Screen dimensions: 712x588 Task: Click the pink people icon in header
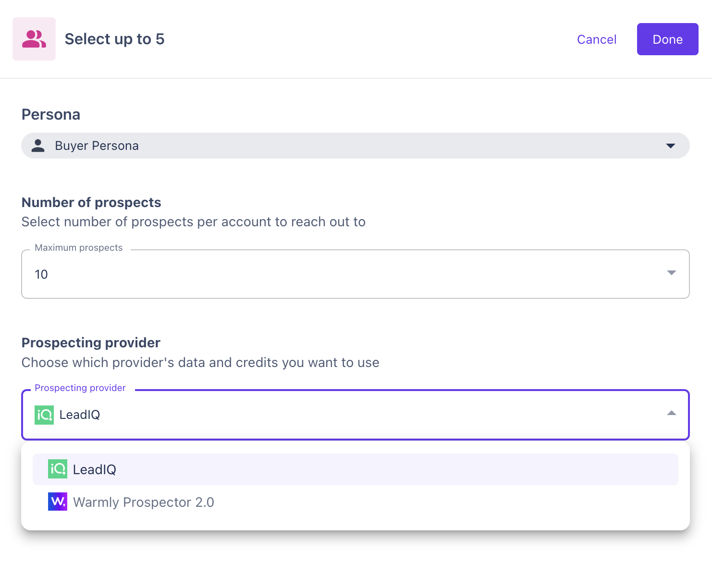pyautogui.click(x=34, y=39)
